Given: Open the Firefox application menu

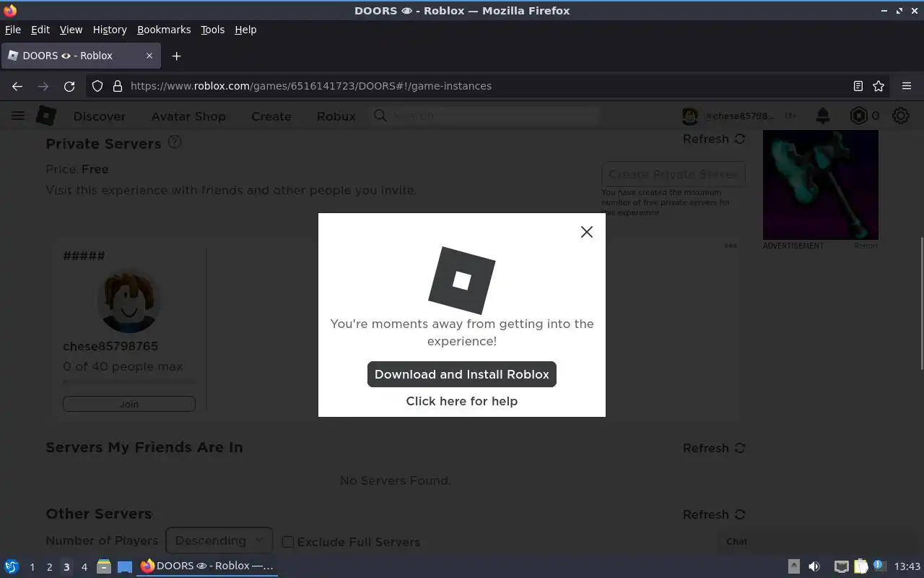Looking at the screenshot, I should click(x=907, y=86).
